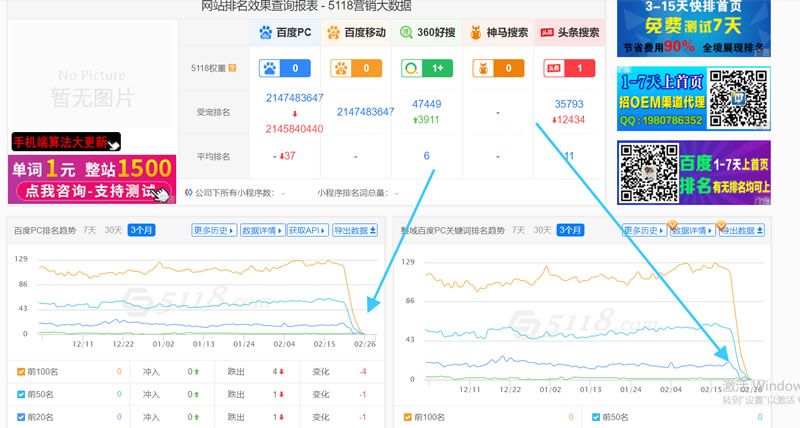Click 360好搜 平均排名 value 6
The height and width of the screenshot is (428, 800).
coord(427,156)
